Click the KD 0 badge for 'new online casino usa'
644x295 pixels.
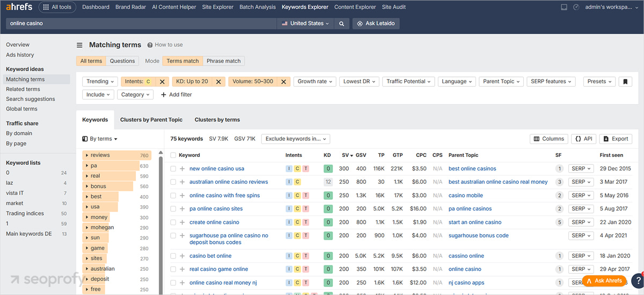(x=328, y=169)
